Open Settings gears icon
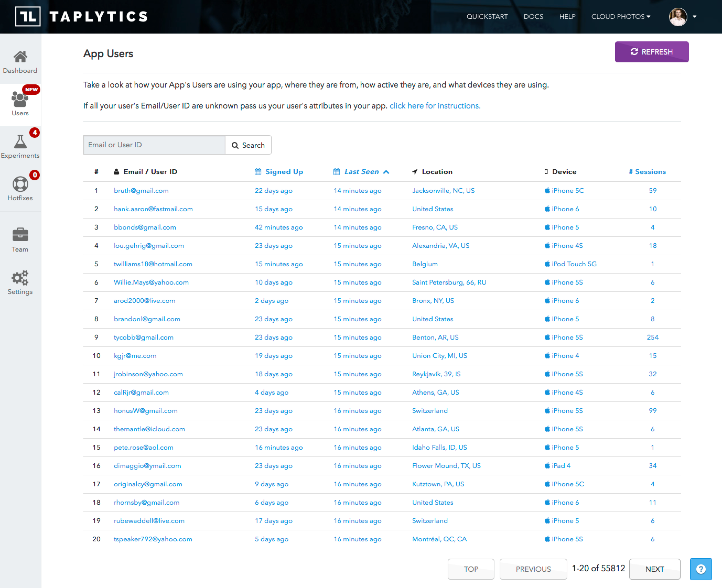The height and width of the screenshot is (588, 722). point(20,278)
